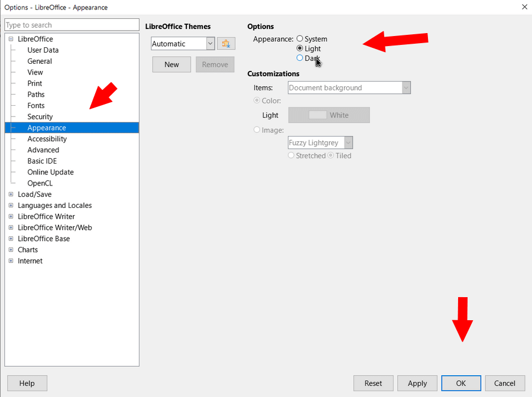Select the LibreOffice root tree label
The height and width of the screenshot is (397, 532).
tap(35, 39)
